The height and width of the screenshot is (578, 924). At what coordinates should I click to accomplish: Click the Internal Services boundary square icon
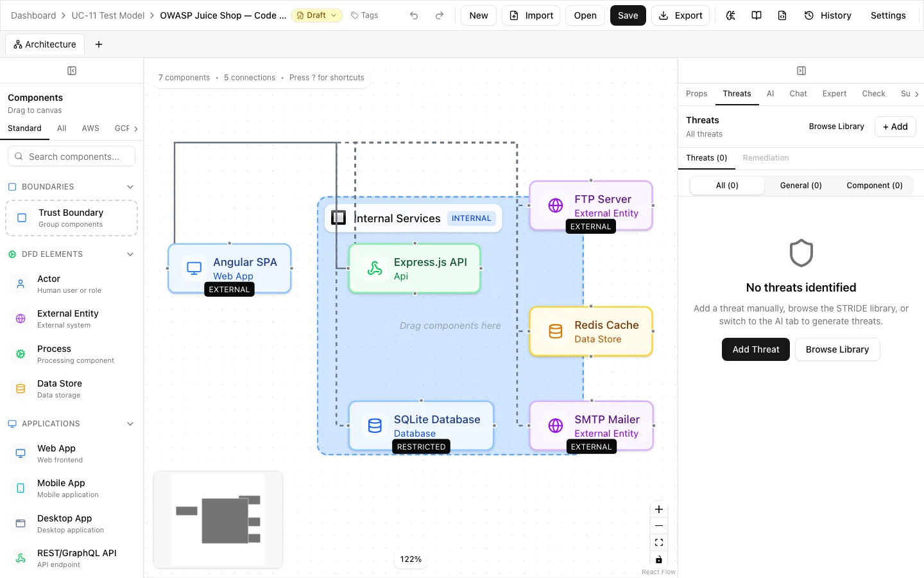(x=338, y=218)
